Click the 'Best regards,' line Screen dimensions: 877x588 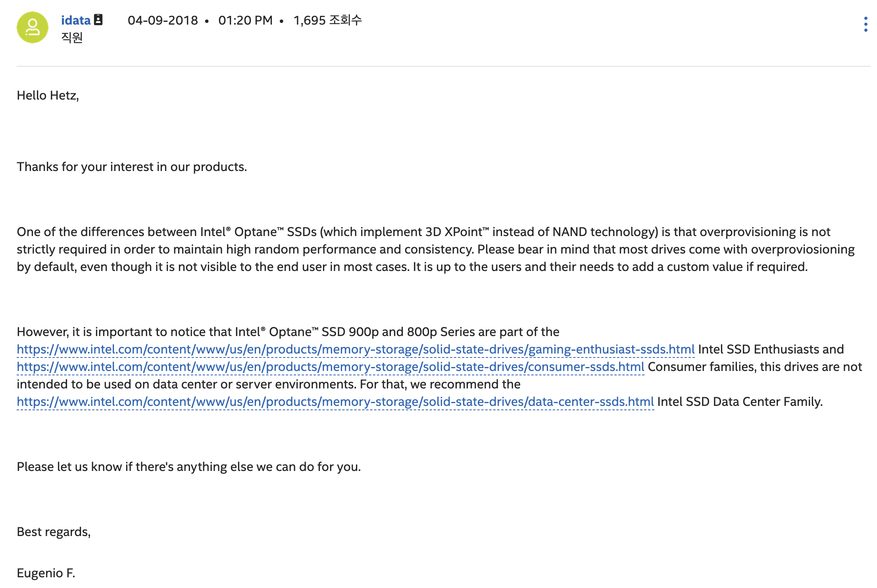pos(54,532)
